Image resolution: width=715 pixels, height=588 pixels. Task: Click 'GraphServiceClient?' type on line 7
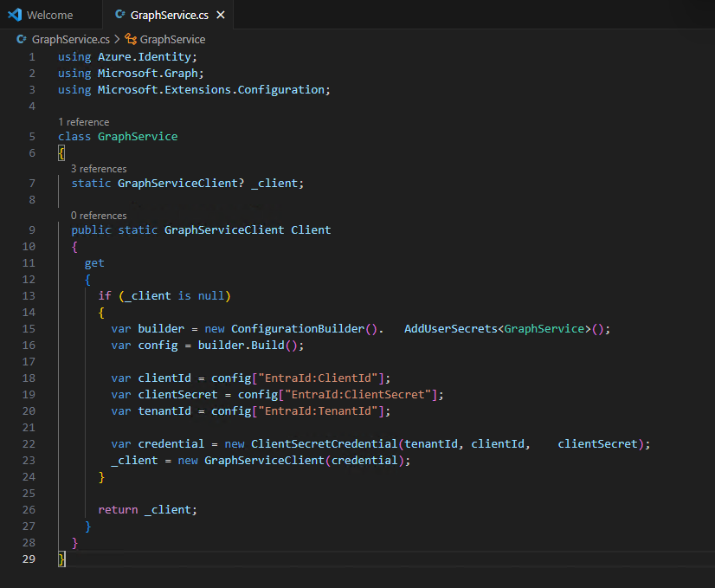click(x=181, y=183)
